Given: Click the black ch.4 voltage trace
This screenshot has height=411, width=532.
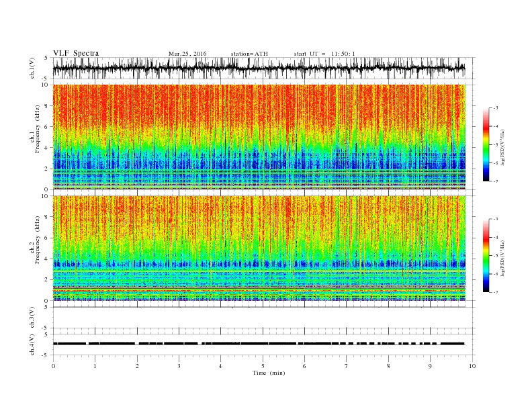Looking at the screenshot, I should point(259,344).
